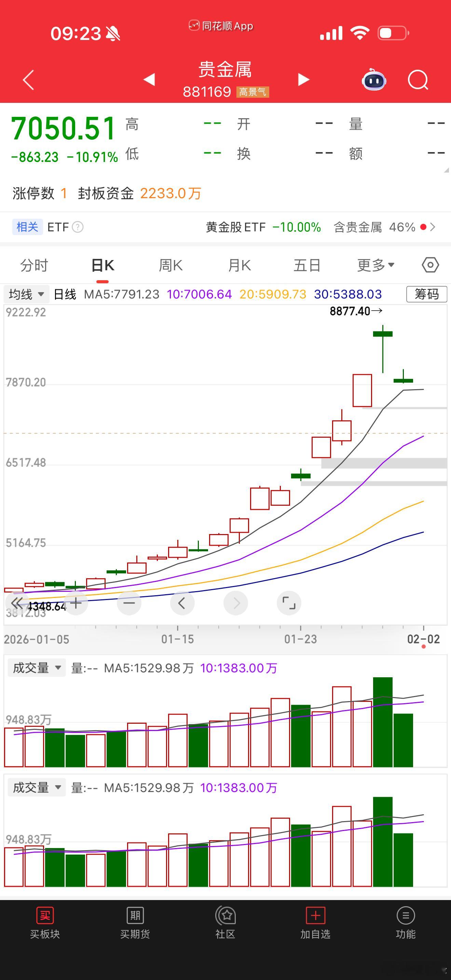
Task: Go back with the left chevron
Action: point(28,80)
